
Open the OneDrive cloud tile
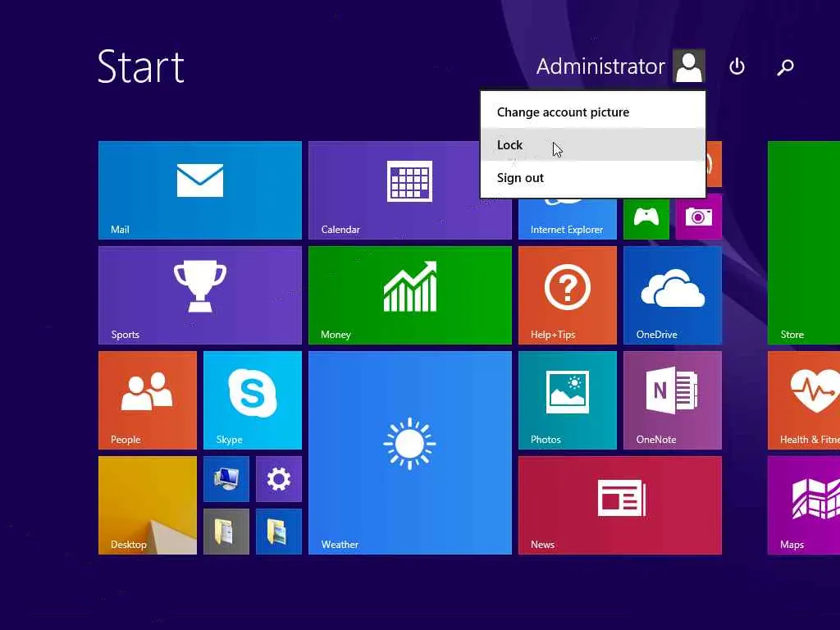pos(673,295)
